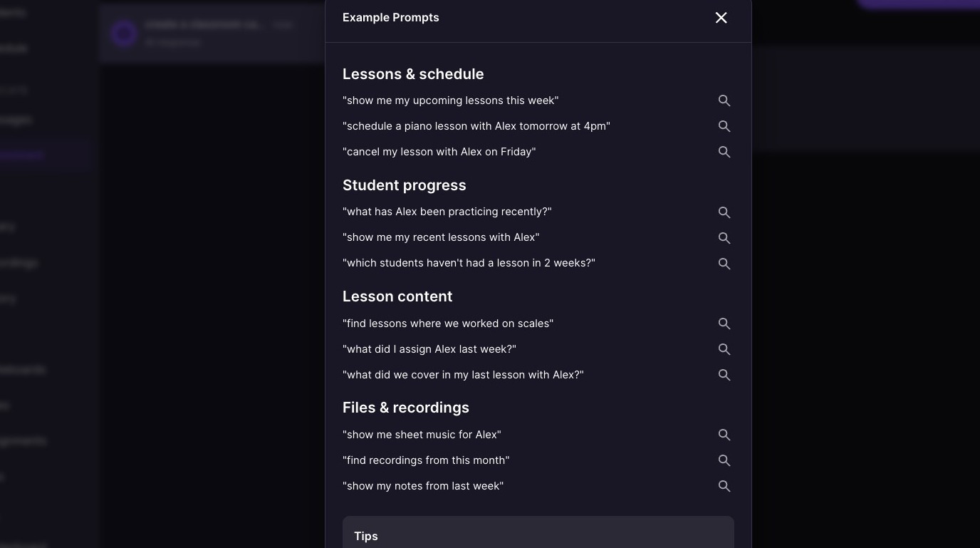Viewport: 980px width, 548px height.
Task: Click search icon beside "show my notes from last week"
Action: pos(724,486)
